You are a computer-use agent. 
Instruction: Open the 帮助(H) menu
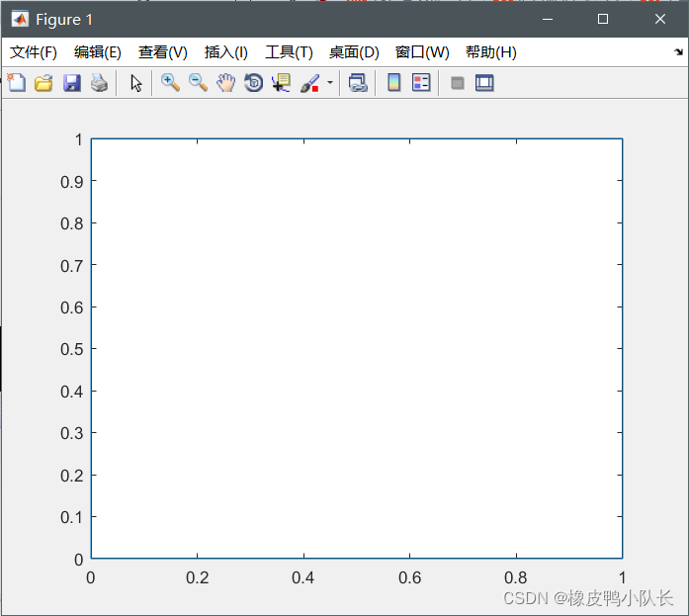coord(491,52)
